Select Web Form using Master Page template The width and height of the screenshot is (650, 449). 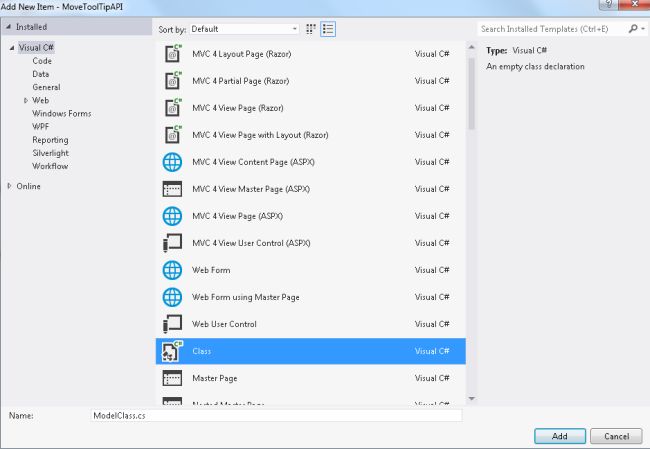[x=310, y=297]
